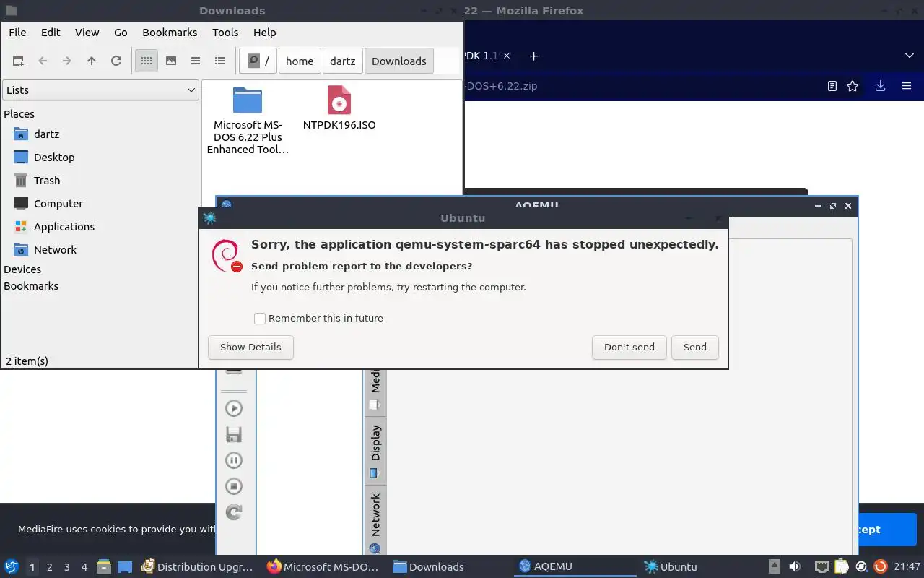Image resolution: width=924 pixels, height=578 pixels.
Task: Open Firefox application menu
Action: click(907, 86)
